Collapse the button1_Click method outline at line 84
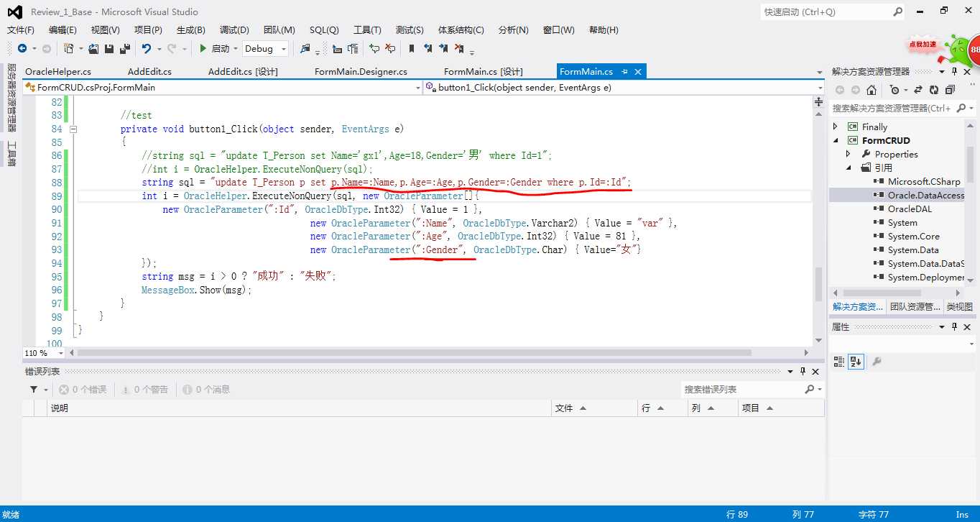This screenshot has width=980, height=522. pyautogui.click(x=73, y=129)
